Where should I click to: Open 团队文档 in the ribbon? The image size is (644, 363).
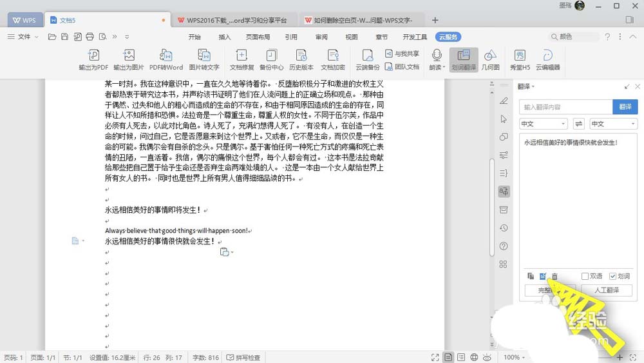coord(402,66)
